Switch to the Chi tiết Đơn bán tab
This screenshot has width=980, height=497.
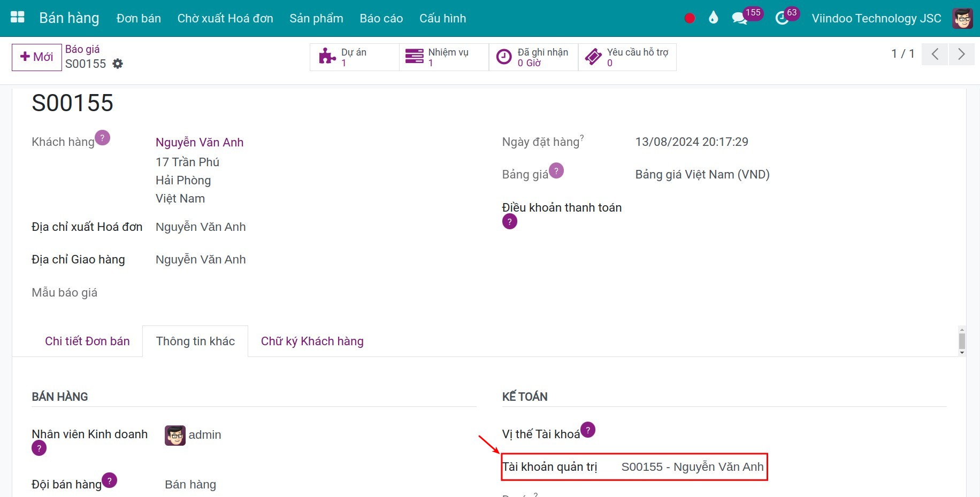87,341
